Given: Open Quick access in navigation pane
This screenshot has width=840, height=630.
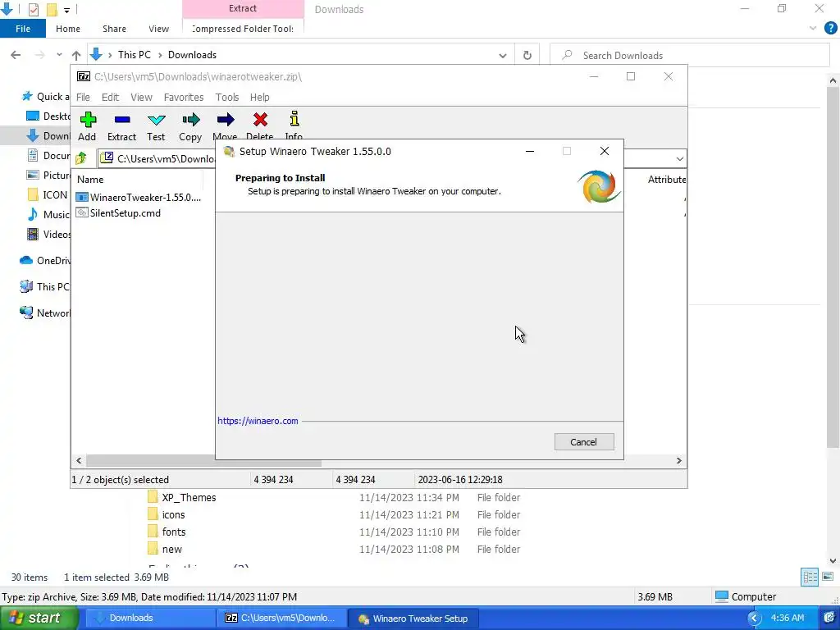Looking at the screenshot, I should 45,97.
